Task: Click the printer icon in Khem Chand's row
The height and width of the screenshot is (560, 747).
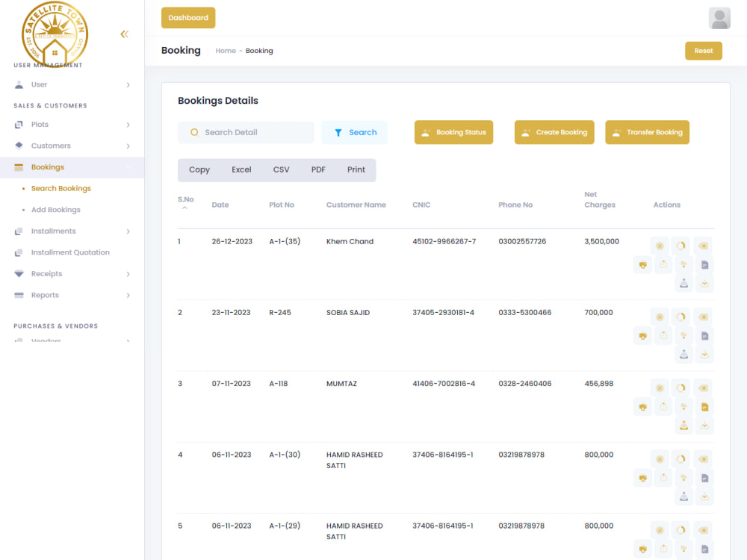Action: (642, 265)
